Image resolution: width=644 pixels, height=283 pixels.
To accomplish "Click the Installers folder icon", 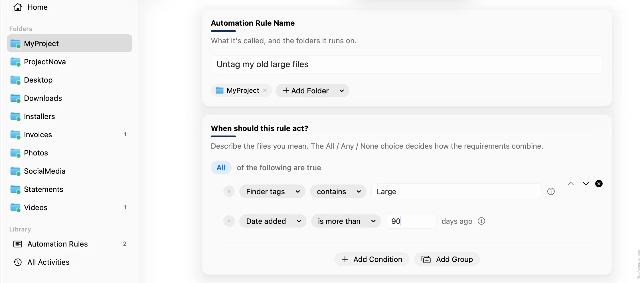I will pyautogui.click(x=15, y=116).
